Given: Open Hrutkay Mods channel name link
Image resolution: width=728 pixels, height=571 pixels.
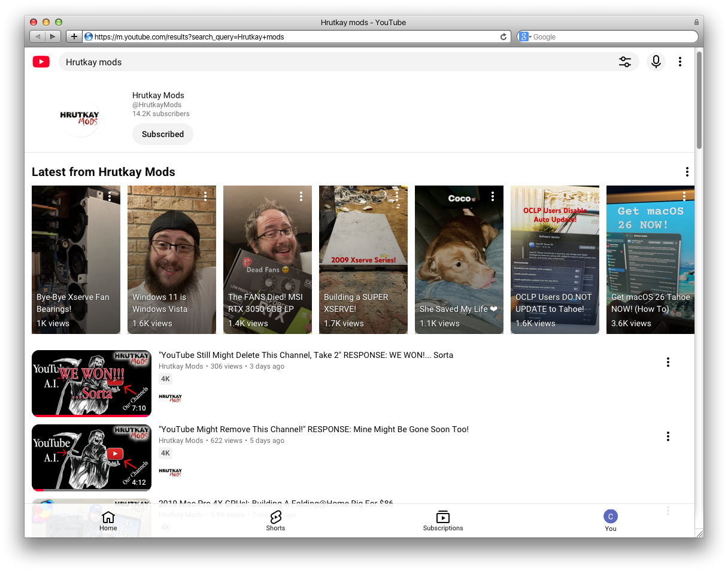Looking at the screenshot, I should pos(158,95).
